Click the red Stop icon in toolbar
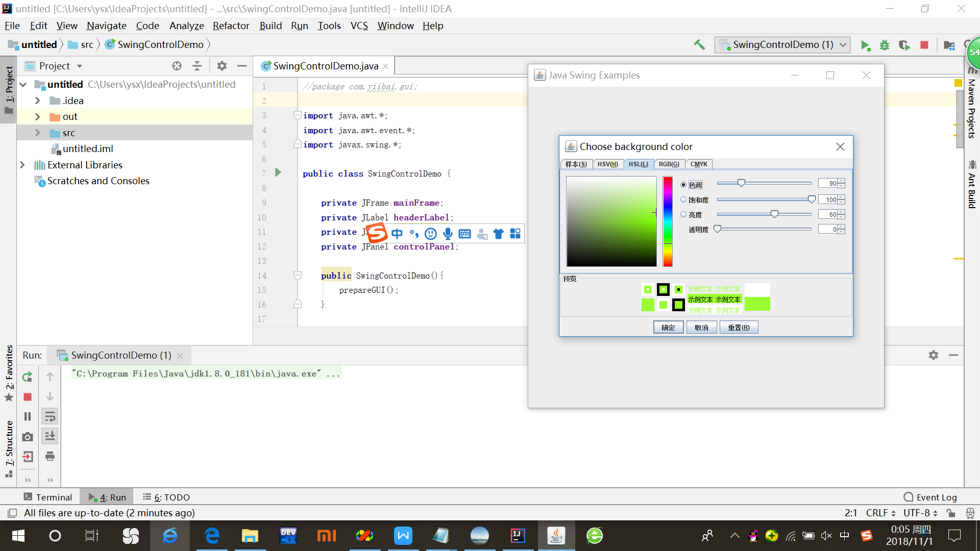The height and width of the screenshot is (551, 980). [x=924, y=45]
